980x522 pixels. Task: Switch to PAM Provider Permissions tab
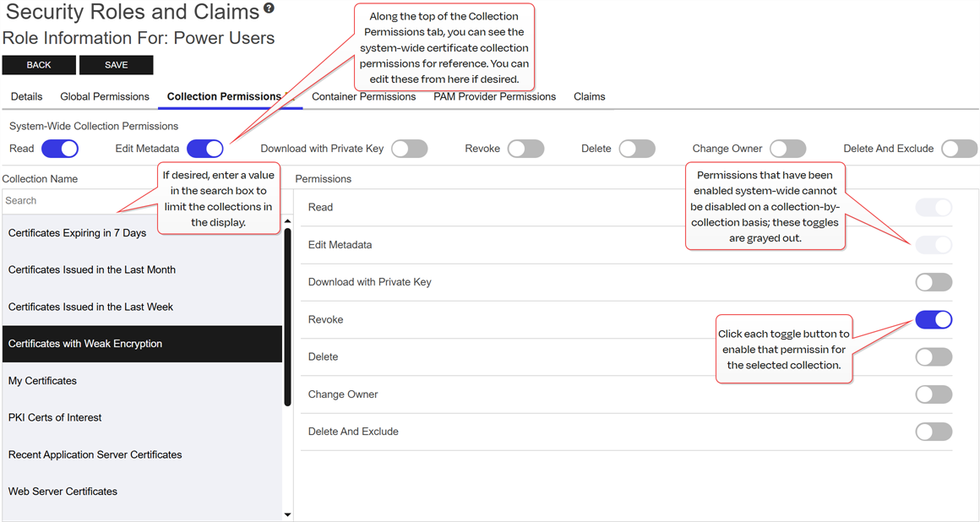tap(494, 97)
